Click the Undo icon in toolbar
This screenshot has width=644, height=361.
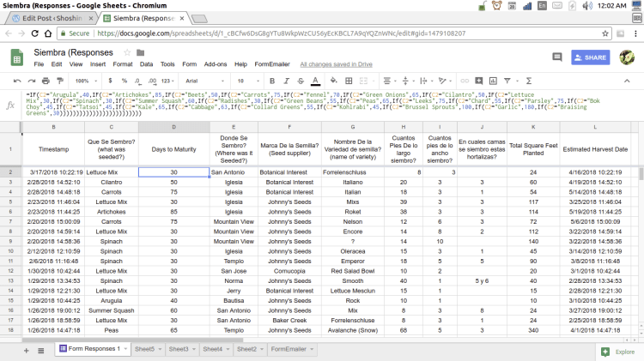coord(16,80)
